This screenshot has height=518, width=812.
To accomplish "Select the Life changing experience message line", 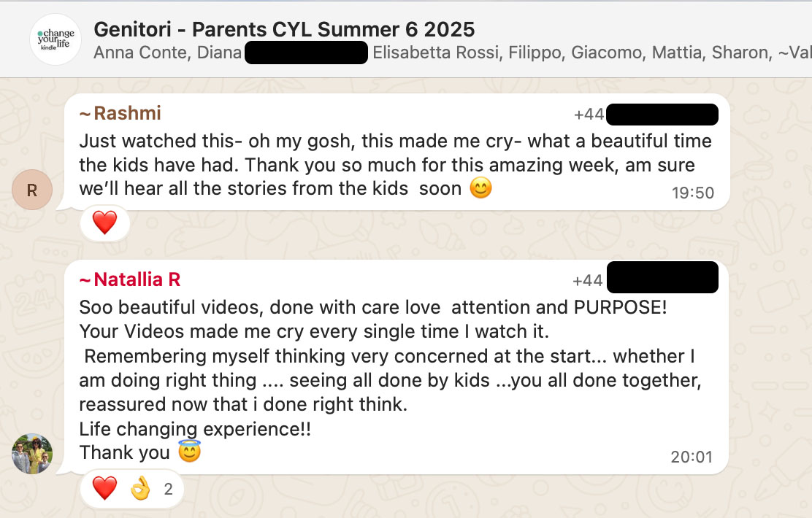I will click(x=195, y=429).
